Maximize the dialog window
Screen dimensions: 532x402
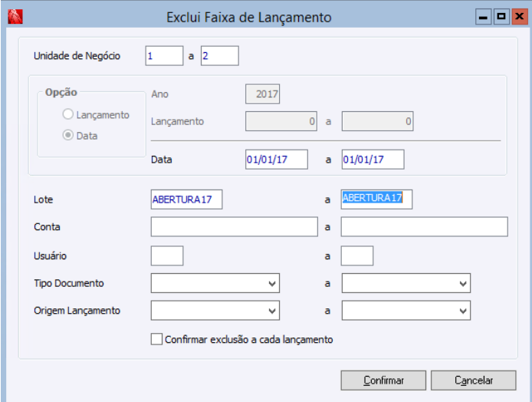tap(500, 16)
